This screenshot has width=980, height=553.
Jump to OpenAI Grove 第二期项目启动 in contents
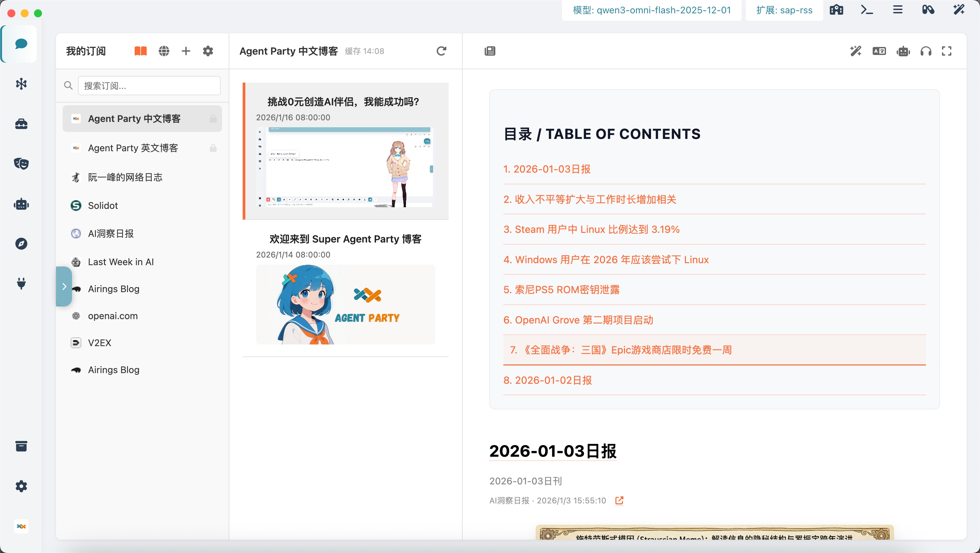click(x=714, y=320)
